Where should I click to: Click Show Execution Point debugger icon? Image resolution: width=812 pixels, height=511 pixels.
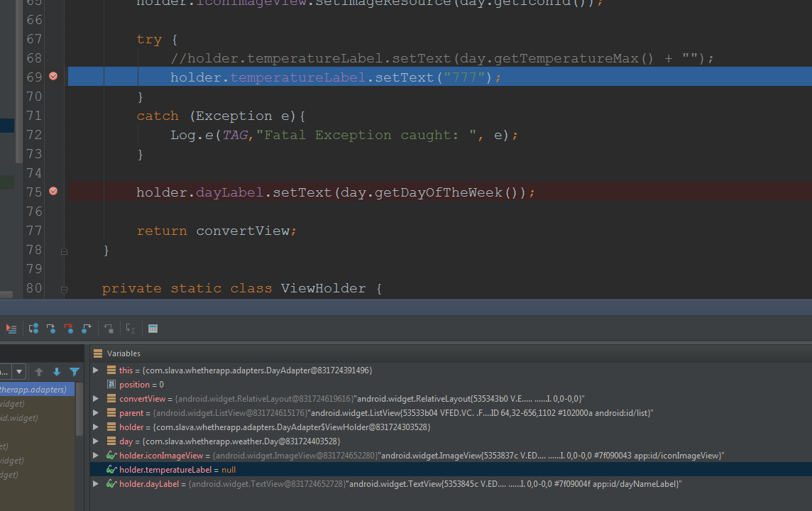(11, 329)
